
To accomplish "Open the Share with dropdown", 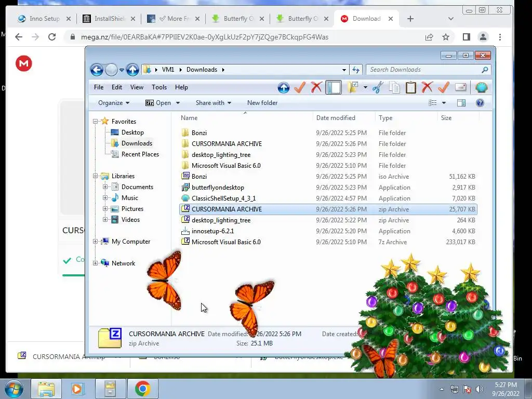I will pos(214,103).
